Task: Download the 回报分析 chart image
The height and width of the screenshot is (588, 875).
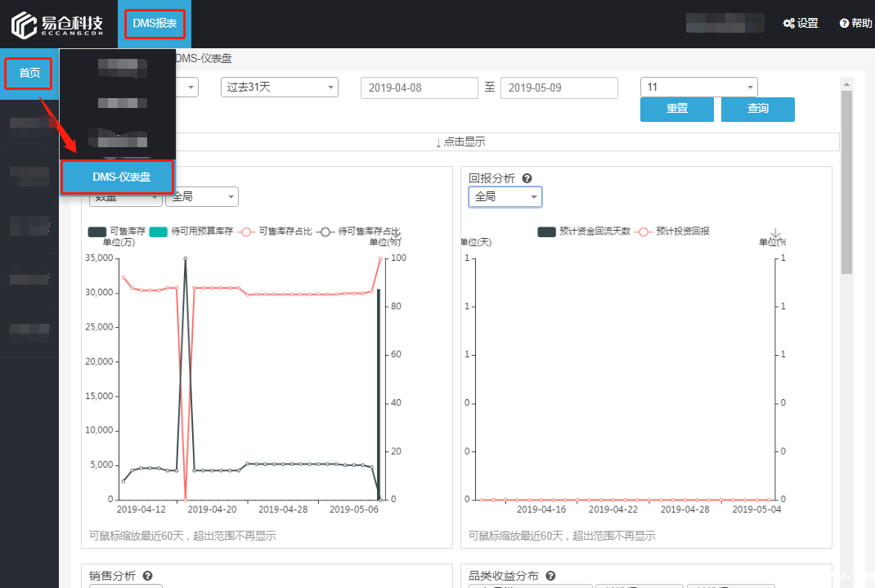Action: 775,235
